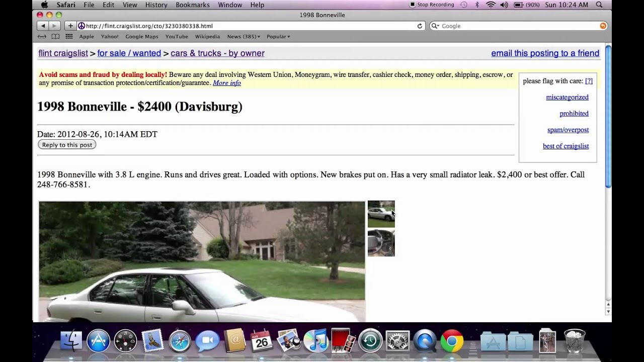Open the View menu

click(x=130, y=5)
